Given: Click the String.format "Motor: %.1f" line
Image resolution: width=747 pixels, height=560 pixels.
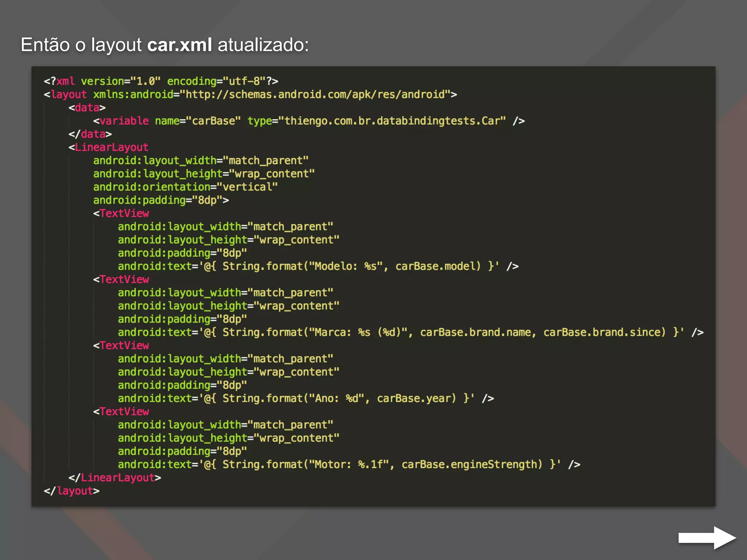Looking at the screenshot, I should click(349, 464).
